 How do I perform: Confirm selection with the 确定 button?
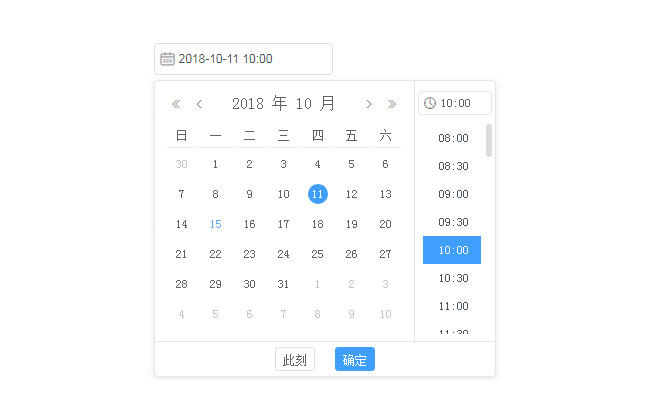point(354,360)
